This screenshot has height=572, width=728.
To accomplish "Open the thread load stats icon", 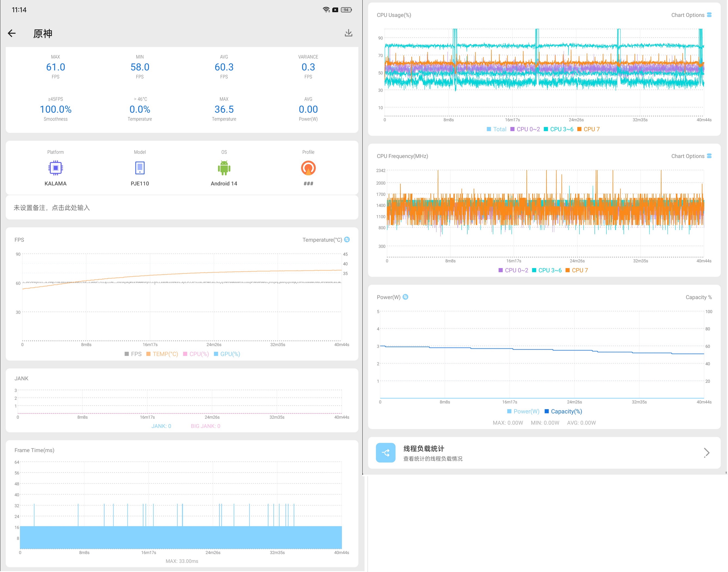I will click(385, 453).
